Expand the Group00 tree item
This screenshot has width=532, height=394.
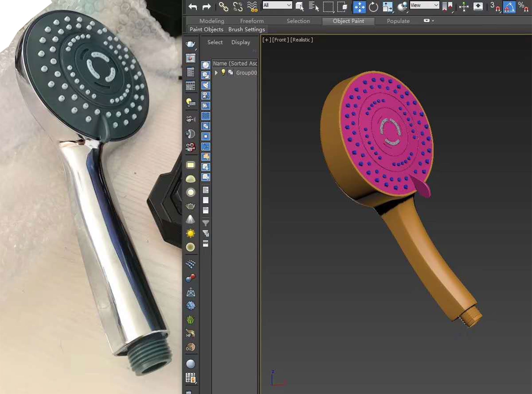coord(216,72)
